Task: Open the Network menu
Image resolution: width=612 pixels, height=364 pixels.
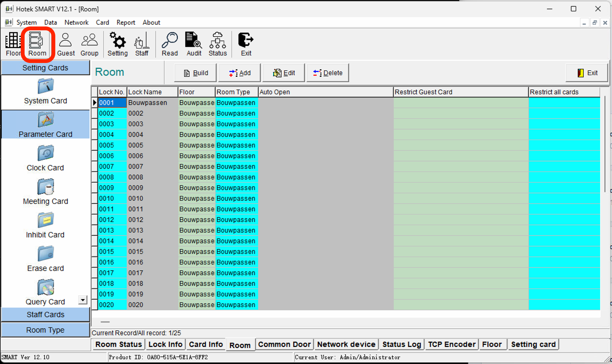Action: (76, 22)
